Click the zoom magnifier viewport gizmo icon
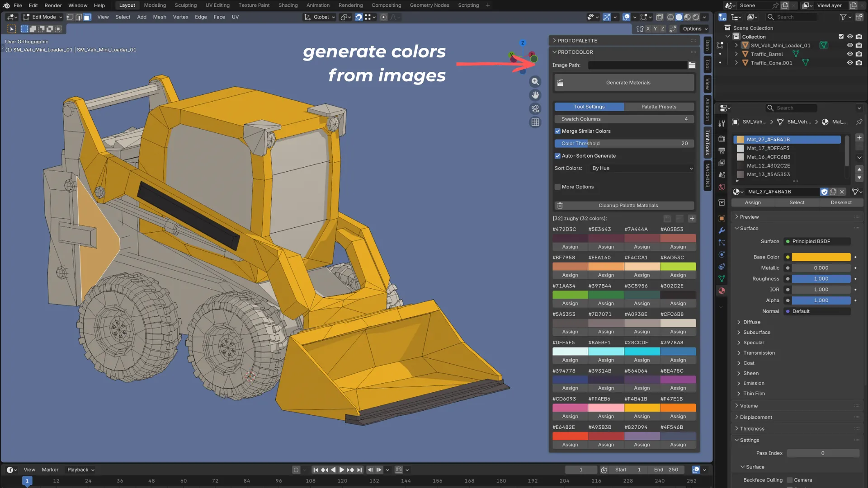The image size is (868, 488). click(535, 82)
